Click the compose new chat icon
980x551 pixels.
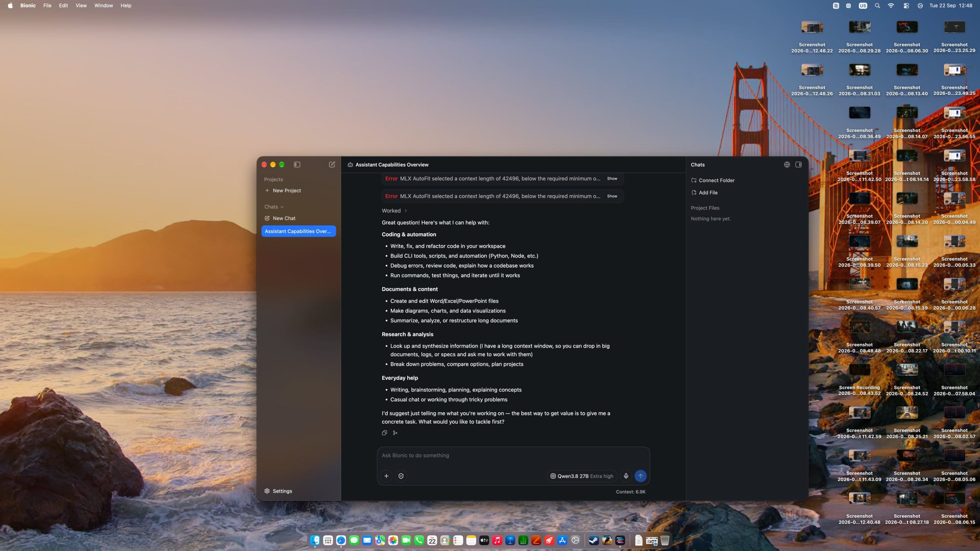332,165
